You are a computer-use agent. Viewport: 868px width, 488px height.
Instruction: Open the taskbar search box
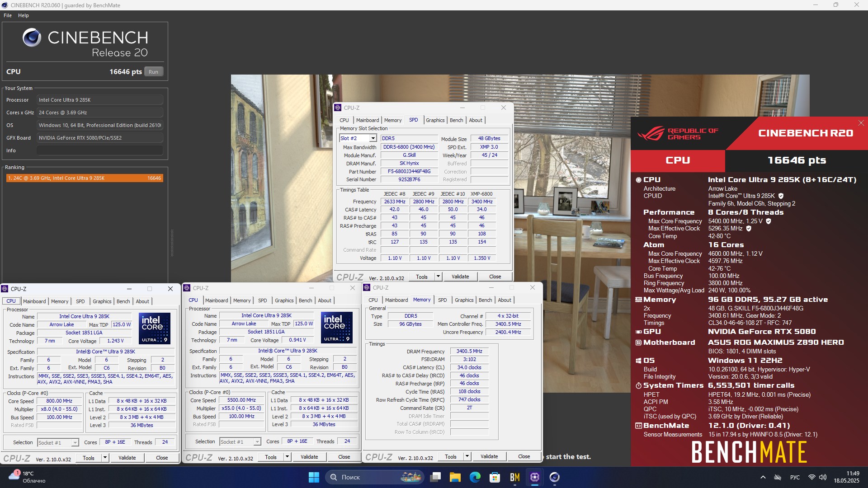click(374, 477)
